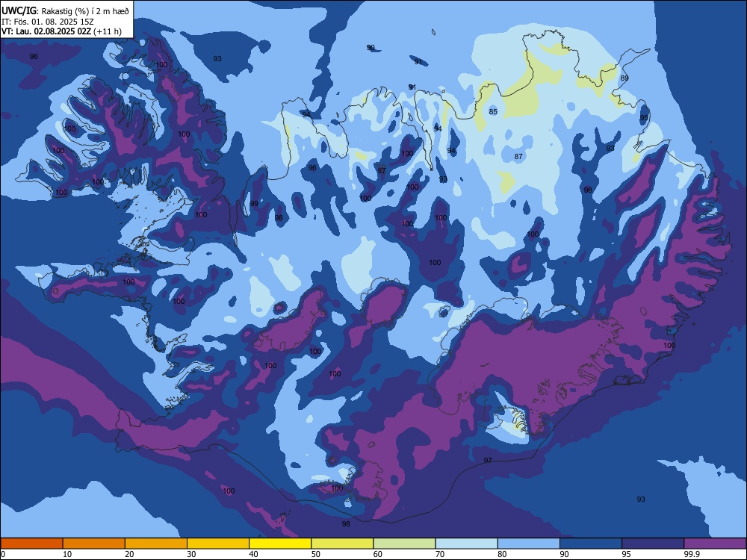Click the pale blue 70–80 legend swatch
747x560 pixels.
466,544
